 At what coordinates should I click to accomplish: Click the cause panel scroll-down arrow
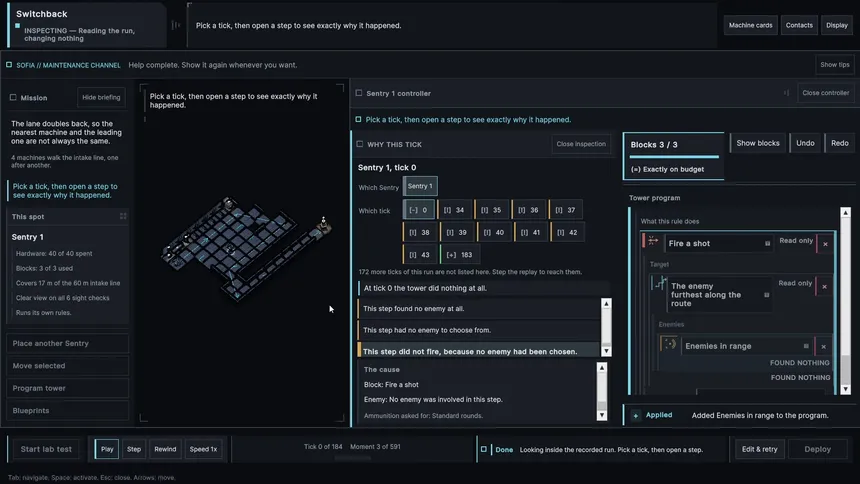(x=602, y=415)
